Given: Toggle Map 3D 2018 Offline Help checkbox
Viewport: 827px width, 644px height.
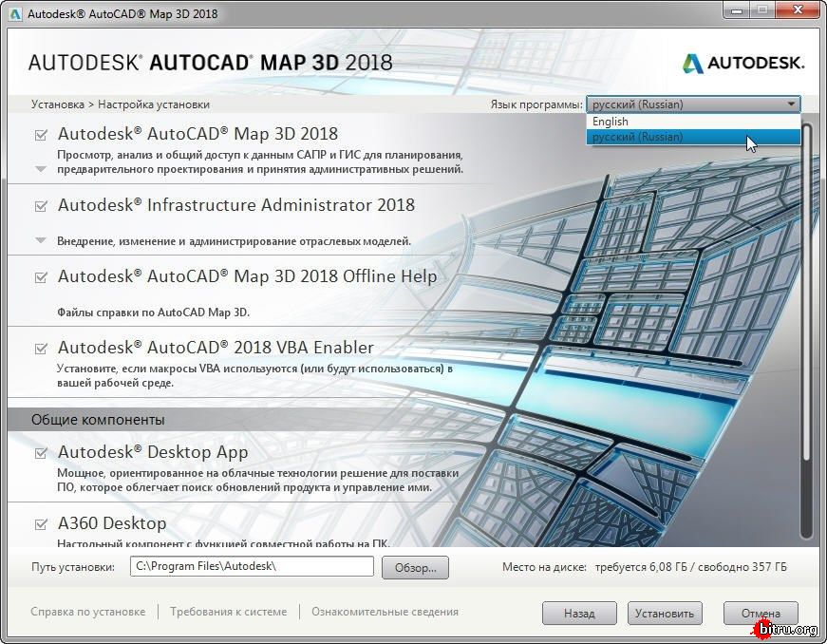Looking at the screenshot, I should point(41,277).
